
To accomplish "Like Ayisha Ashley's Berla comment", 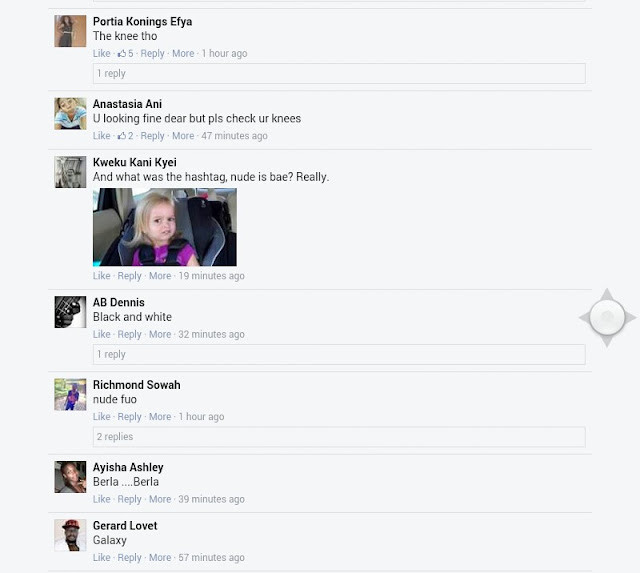I will coord(101,499).
